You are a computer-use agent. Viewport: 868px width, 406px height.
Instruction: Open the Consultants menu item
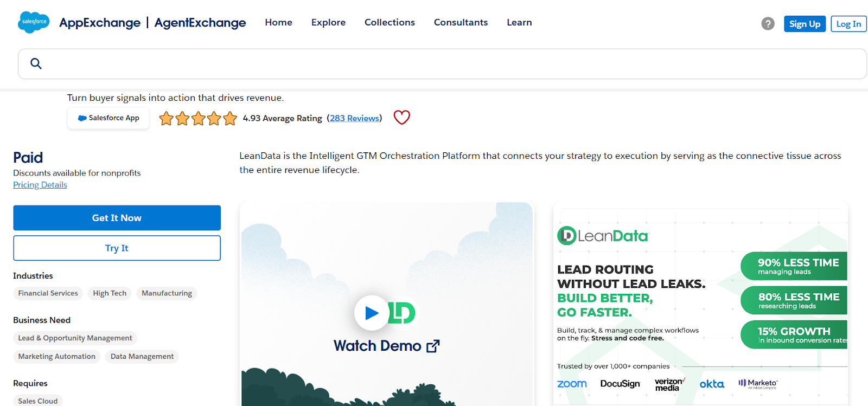click(461, 22)
